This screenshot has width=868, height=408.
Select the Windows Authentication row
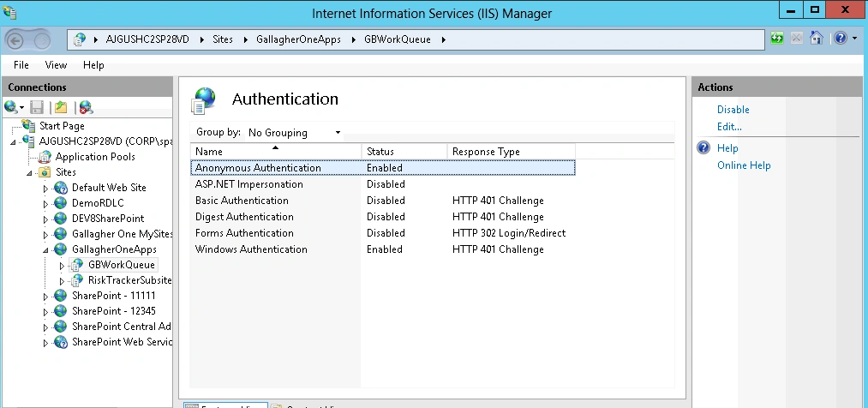coord(382,249)
